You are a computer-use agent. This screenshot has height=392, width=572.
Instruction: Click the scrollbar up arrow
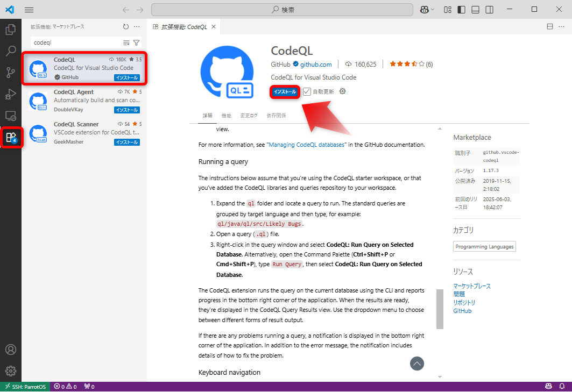[x=440, y=129]
